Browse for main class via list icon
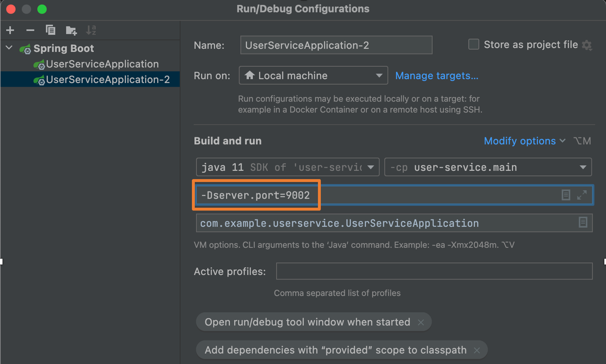This screenshot has height=364, width=606. click(x=583, y=223)
